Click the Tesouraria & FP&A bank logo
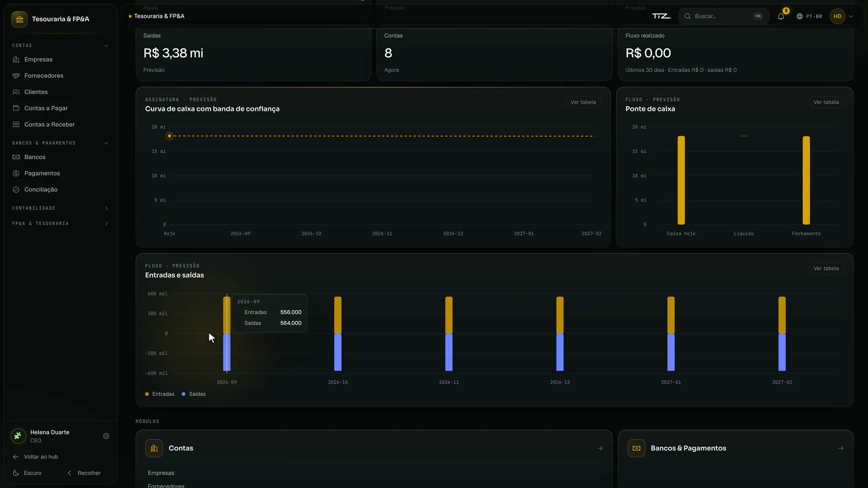868x488 pixels. (19, 19)
